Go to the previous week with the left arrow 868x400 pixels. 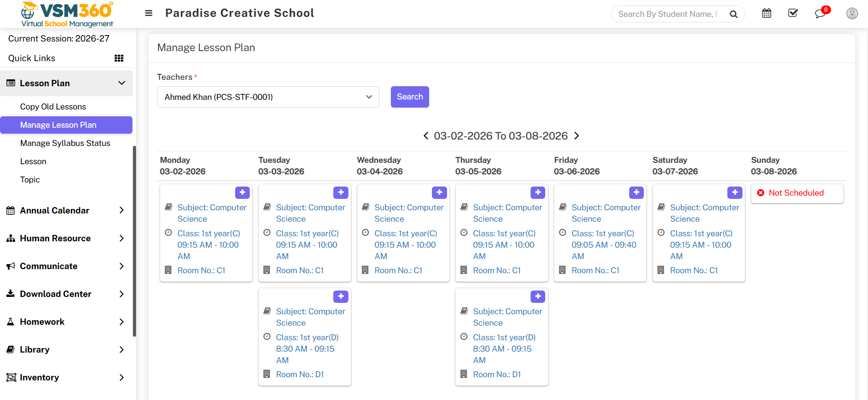pos(426,136)
